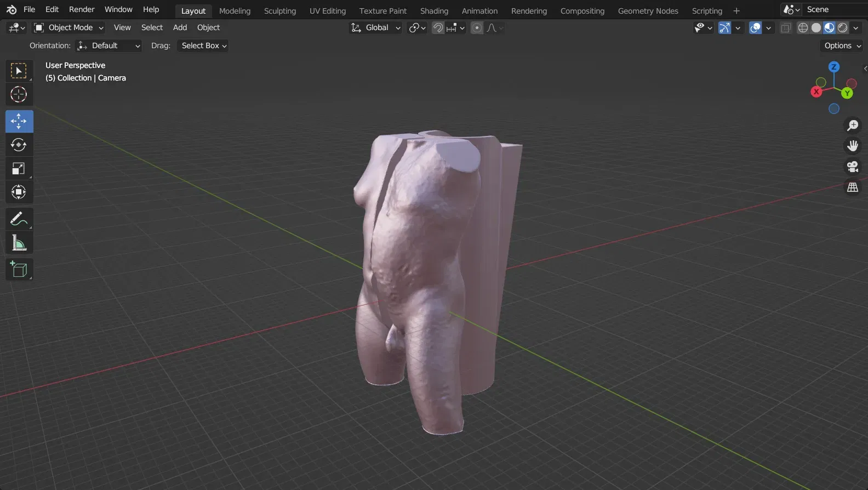The width and height of the screenshot is (868, 490).
Task: Open the Object Mode dropdown
Action: (68, 28)
